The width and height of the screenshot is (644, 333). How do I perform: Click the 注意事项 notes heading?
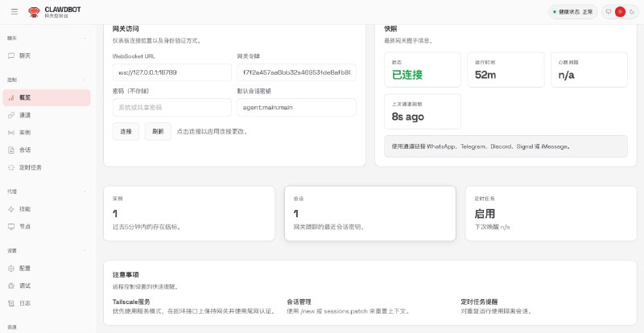[126, 274]
